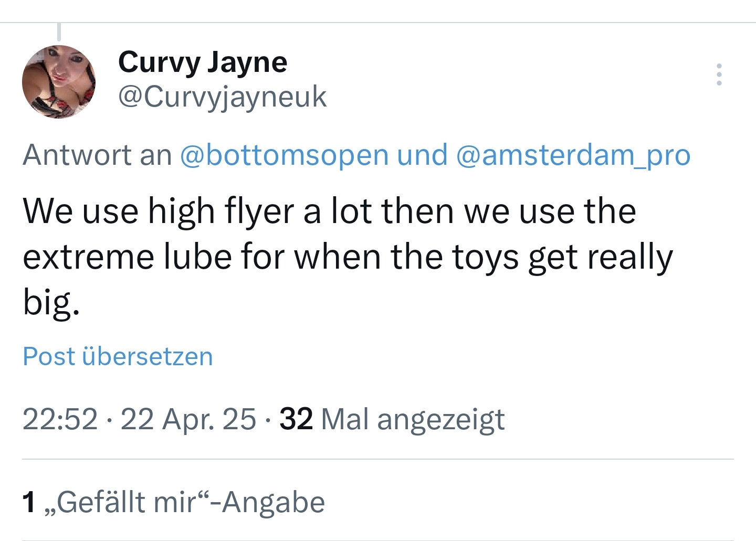Open the @bottomsopen mention

coord(284,155)
